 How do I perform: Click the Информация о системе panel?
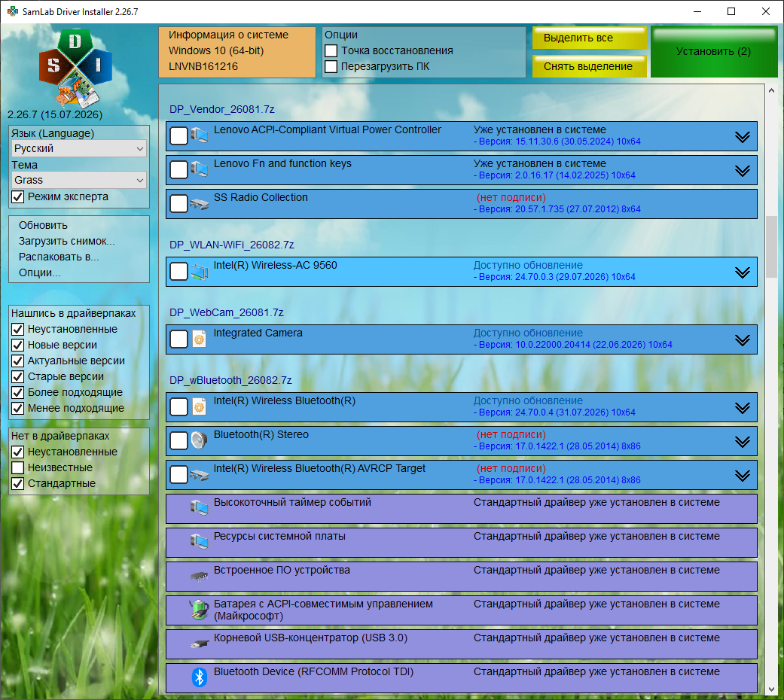tap(237, 52)
